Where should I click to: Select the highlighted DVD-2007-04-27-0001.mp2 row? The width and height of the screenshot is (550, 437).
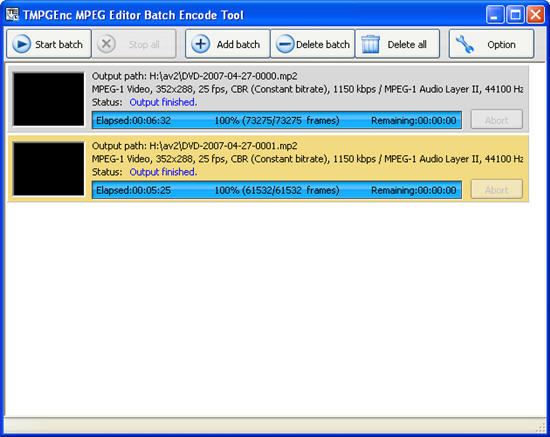pos(268,169)
